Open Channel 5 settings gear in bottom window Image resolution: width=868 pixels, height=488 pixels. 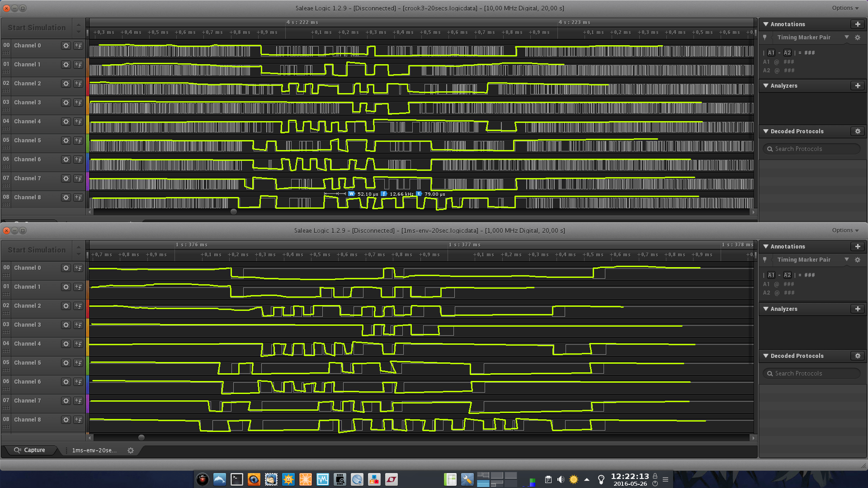pos(66,363)
